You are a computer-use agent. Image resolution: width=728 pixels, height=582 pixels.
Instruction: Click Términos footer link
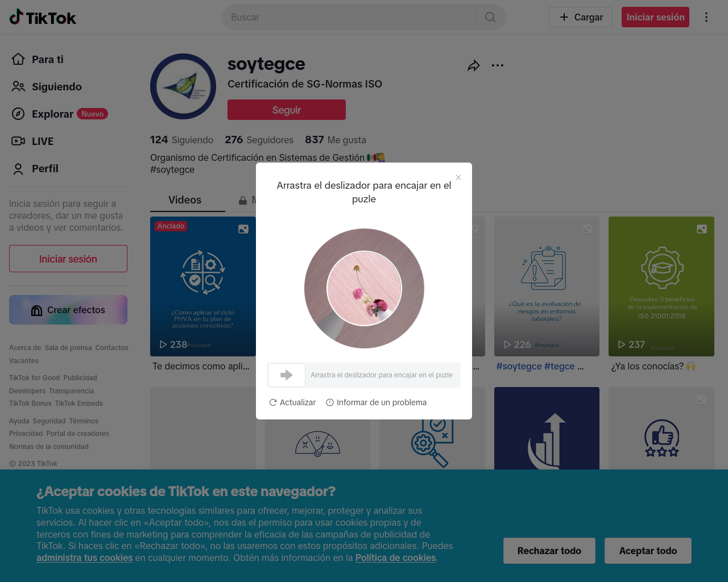click(x=84, y=421)
